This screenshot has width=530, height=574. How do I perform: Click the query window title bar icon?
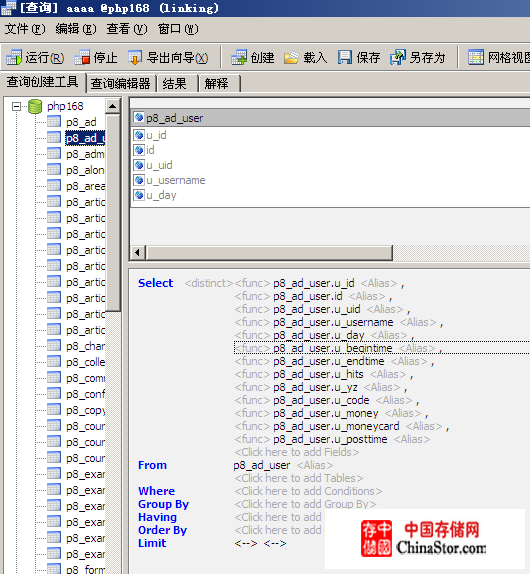click(x=8, y=8)
